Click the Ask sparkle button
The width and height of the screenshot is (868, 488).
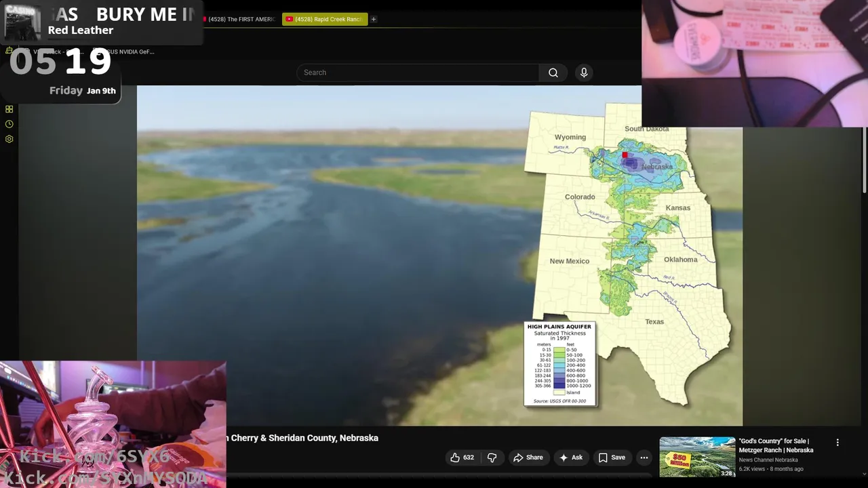pyautogui.click(x=570, y=457)
